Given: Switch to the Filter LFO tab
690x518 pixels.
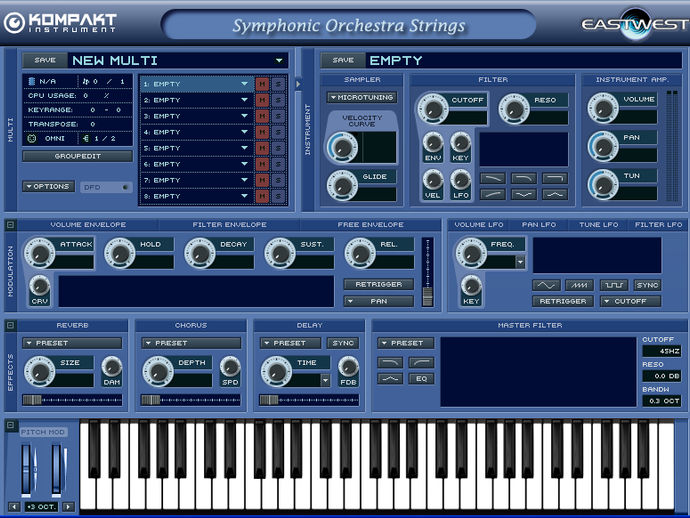Looking at the screenshot, I should [x=658, y=224].
